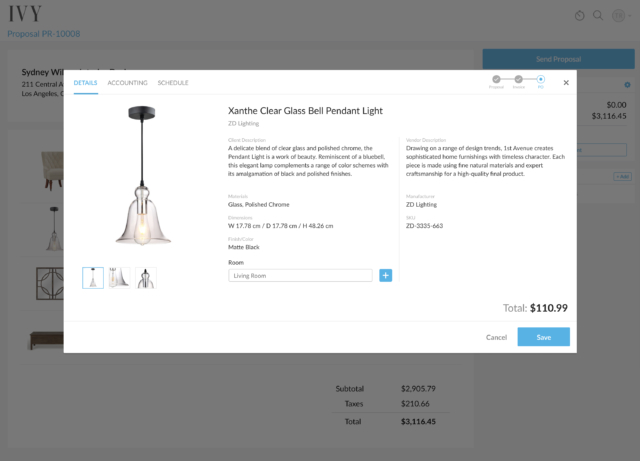The height and width of the screenshot is (461, 640).
Task: Click the Glass, Polished Chrome materials text
Action: click(x=259, y=205)
